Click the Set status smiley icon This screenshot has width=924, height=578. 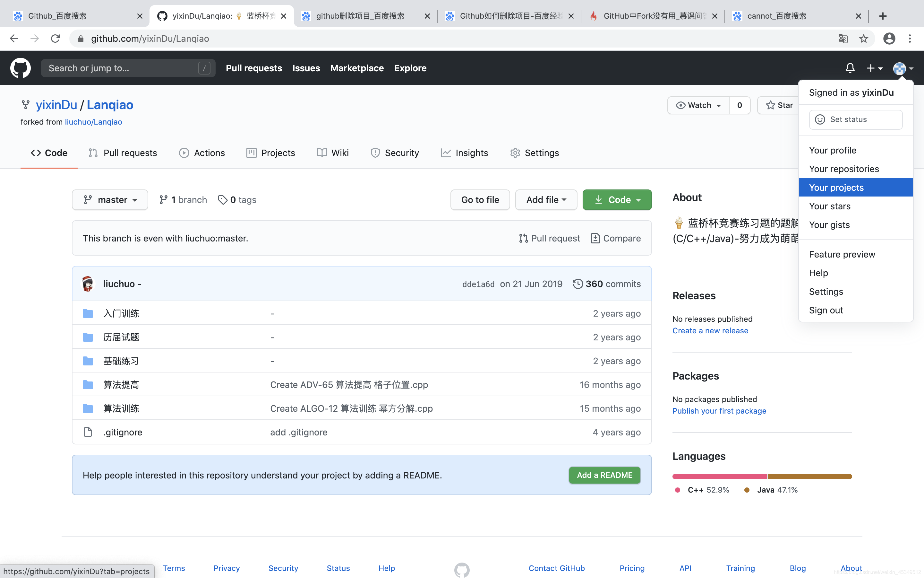(x=820, y=119)
